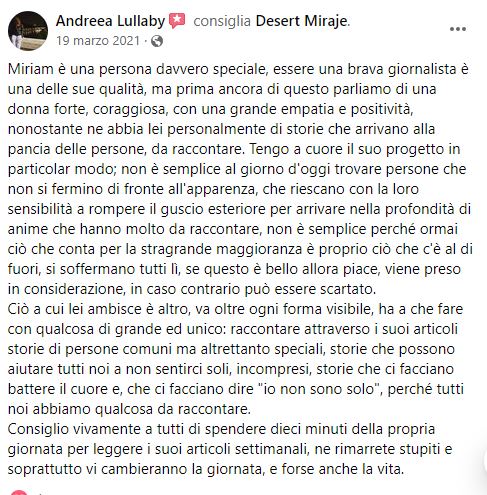Open the post options three-dots menu

(x=458, y=29)
